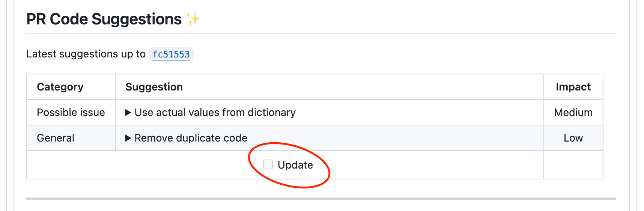Image resolution: width=644 pixels, height=211 pixels.
Task: Click the thin rule under the heading
Action: tap(321, 34)
